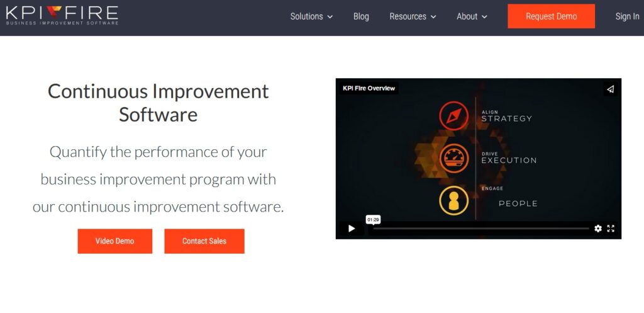644x313 pixels.
Task: Click the STRATEGY text in video
Action: coord(506,119)
